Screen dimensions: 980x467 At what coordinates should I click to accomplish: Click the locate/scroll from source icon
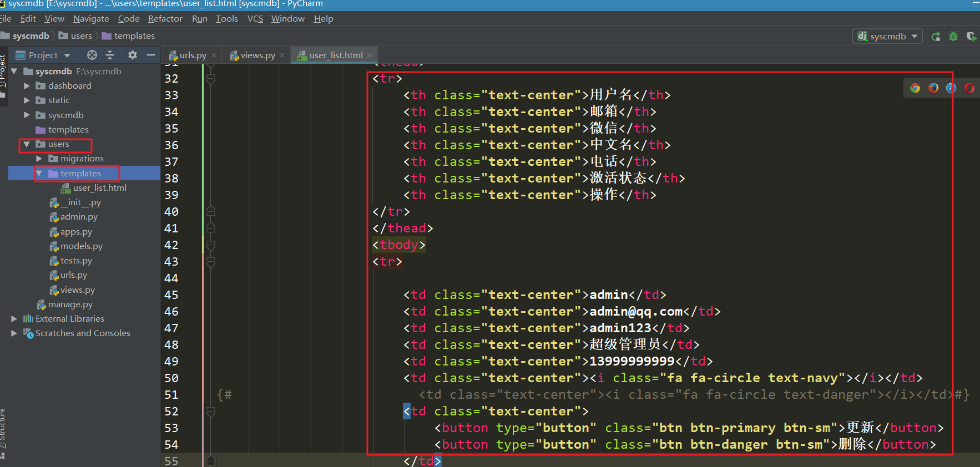(92, 55)
